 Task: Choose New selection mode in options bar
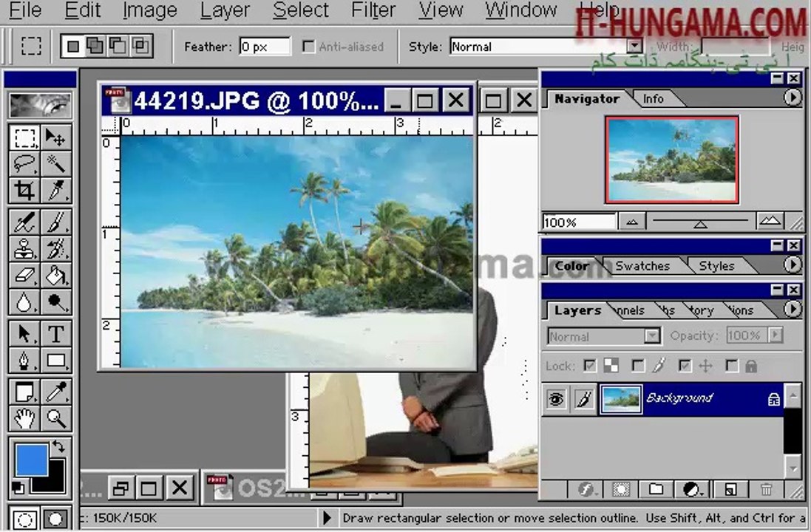73,47
